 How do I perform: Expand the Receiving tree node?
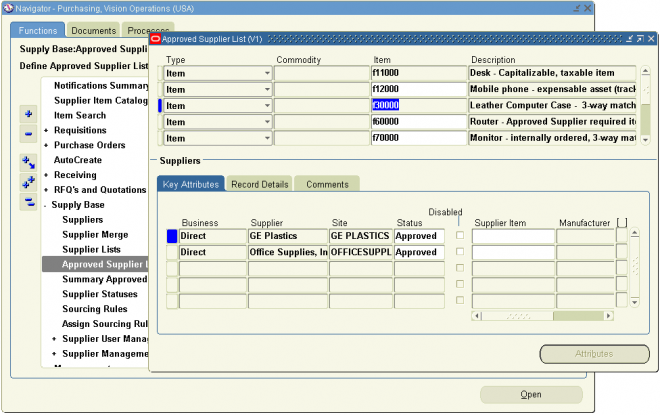(x=46, y=175)
